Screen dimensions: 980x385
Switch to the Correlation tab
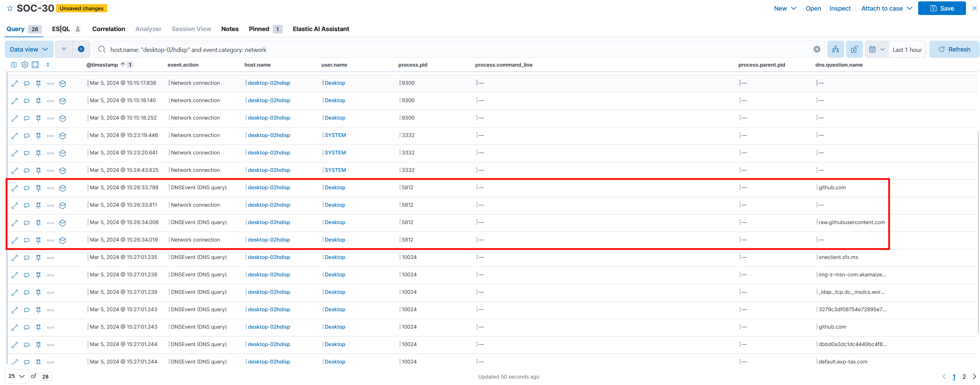click(108, 29)
